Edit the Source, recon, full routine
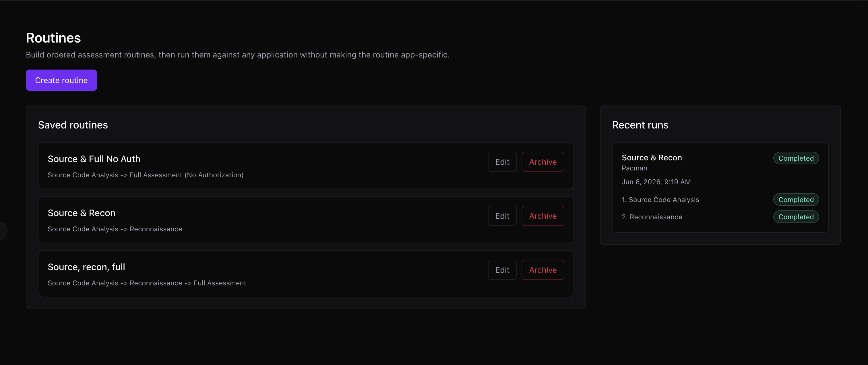The height and width of the screenshot is (365, 868). tap(502, 270)
